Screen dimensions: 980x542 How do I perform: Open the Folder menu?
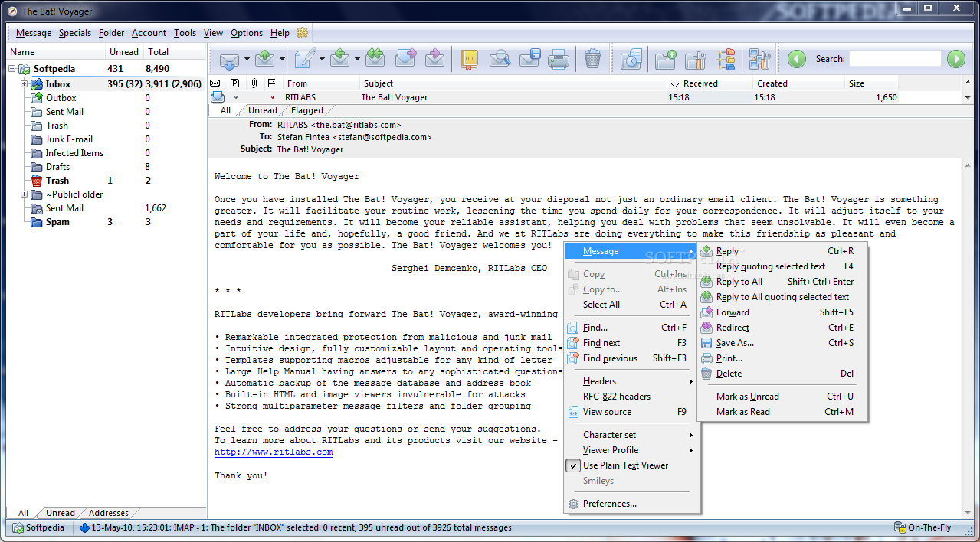[x=112, y=33]
